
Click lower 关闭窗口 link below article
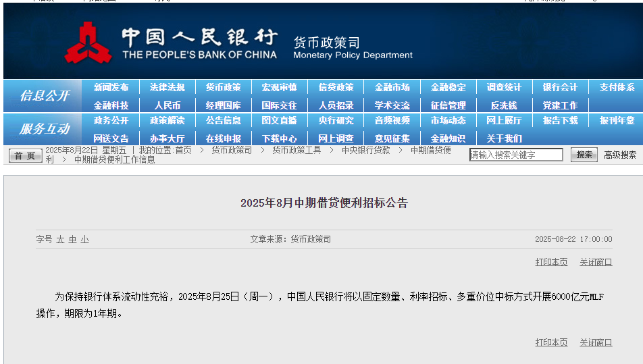pyautogui.click(x=596, y=342)
